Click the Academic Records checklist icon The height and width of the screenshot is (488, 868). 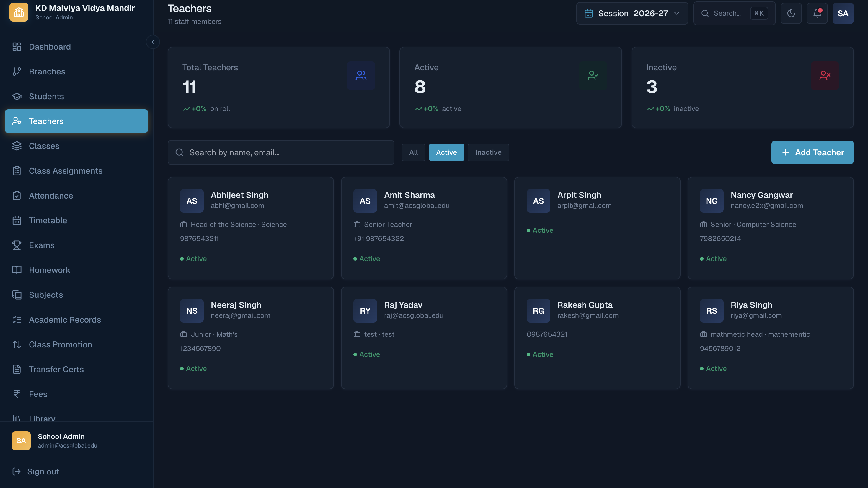(x=17, y=320)
